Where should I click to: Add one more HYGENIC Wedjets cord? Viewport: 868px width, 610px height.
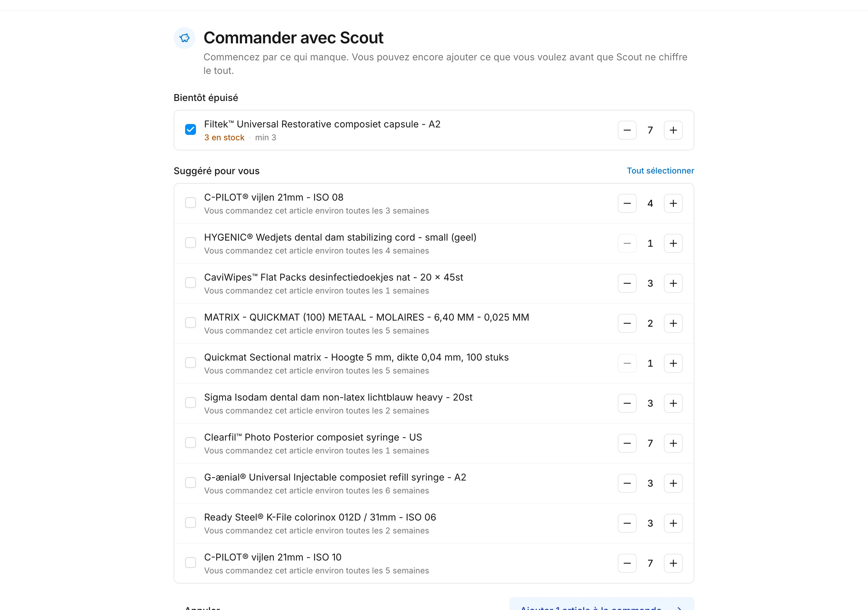[673, 243]
